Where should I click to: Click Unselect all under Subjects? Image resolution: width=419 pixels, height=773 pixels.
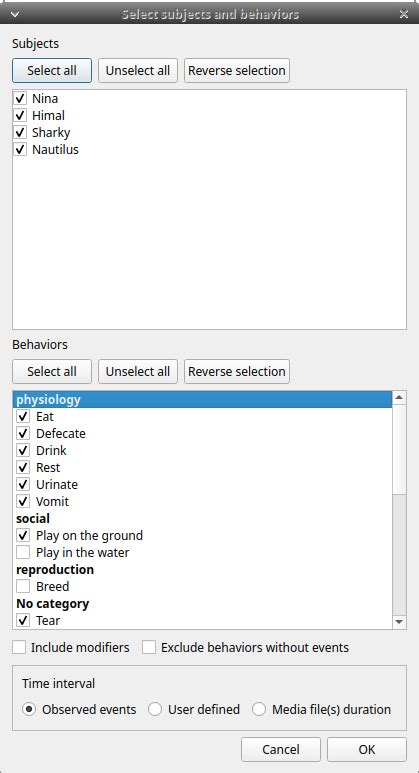[x=138, y=70]
